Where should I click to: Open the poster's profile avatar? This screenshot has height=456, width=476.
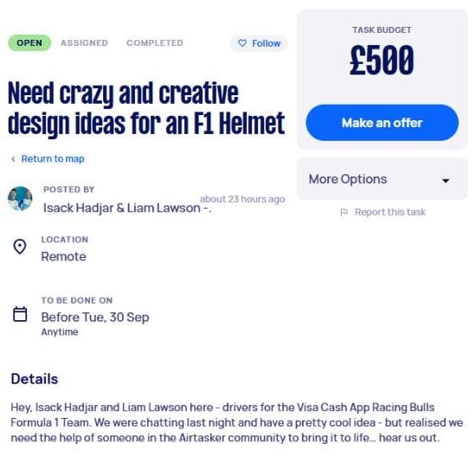click(20, 198)
